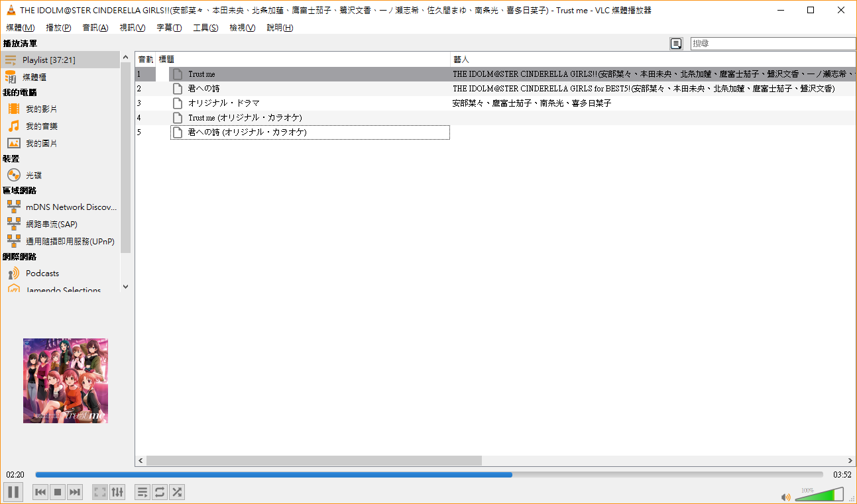Mute audio via speaker icon
This screenshot has width=857, height=504.
[x=785, y=497]
